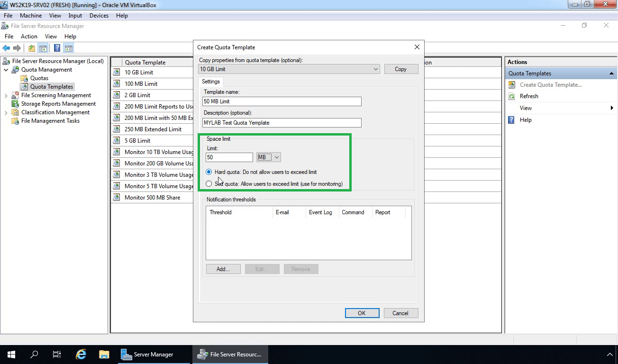Click the Quotas folder icon in tree
Screen dimensions: 618x364
coord(24,78)
